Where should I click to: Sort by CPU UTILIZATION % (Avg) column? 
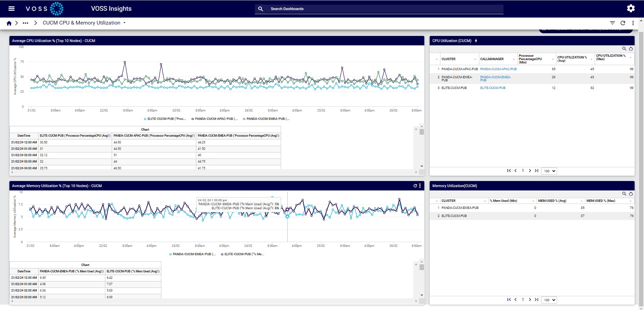[575, 59]
